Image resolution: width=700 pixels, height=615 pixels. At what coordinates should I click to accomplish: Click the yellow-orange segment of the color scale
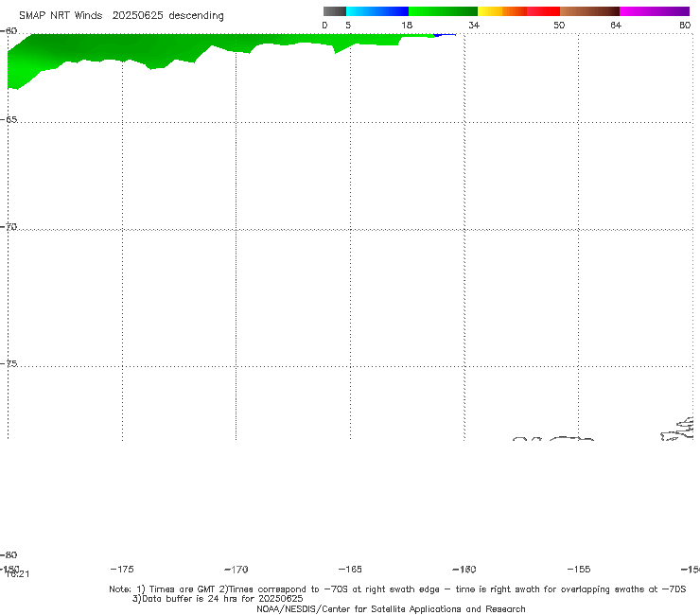(502, 11)
